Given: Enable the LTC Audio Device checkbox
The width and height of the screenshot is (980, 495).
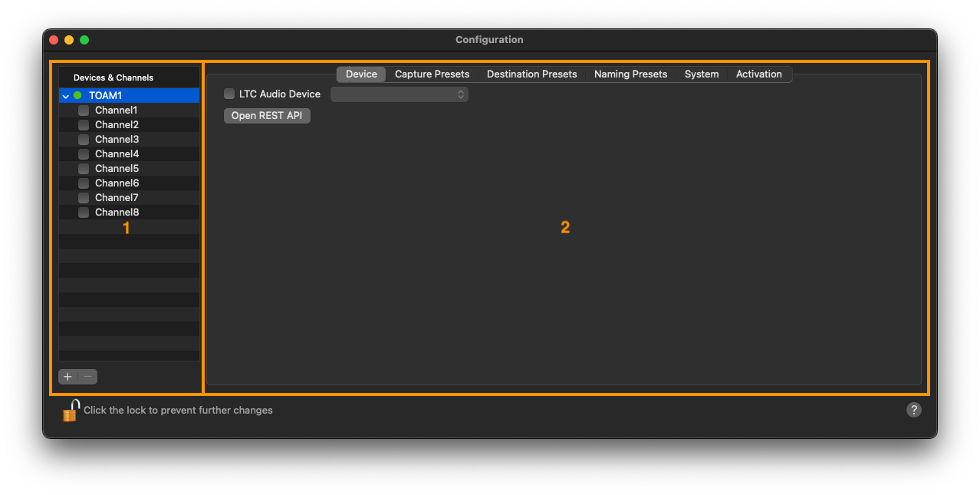Looking at the screenshot, I should [229, 94].
